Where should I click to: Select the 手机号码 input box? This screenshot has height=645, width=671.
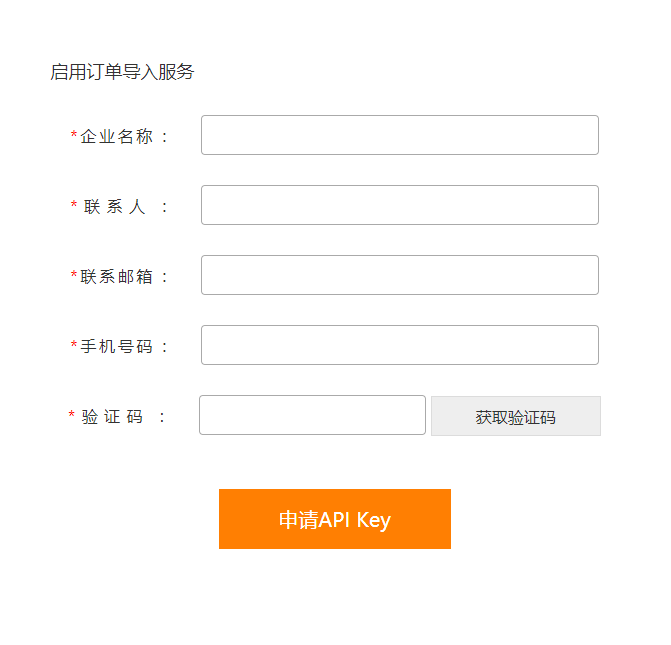pos(400,345)
